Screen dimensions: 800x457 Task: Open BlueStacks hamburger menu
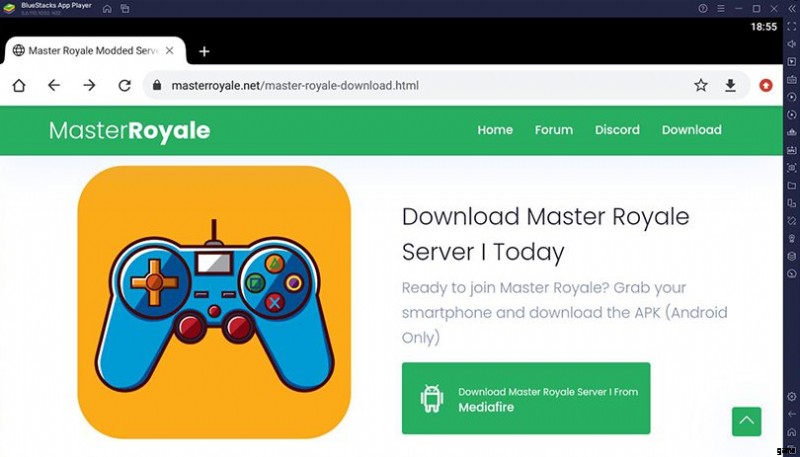pyautogui.click(x=722, y=9)
